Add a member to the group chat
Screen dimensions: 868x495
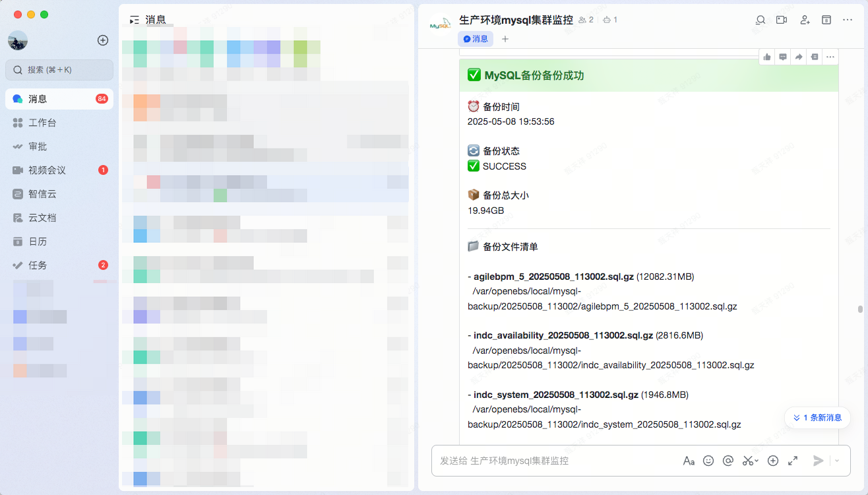805,20
